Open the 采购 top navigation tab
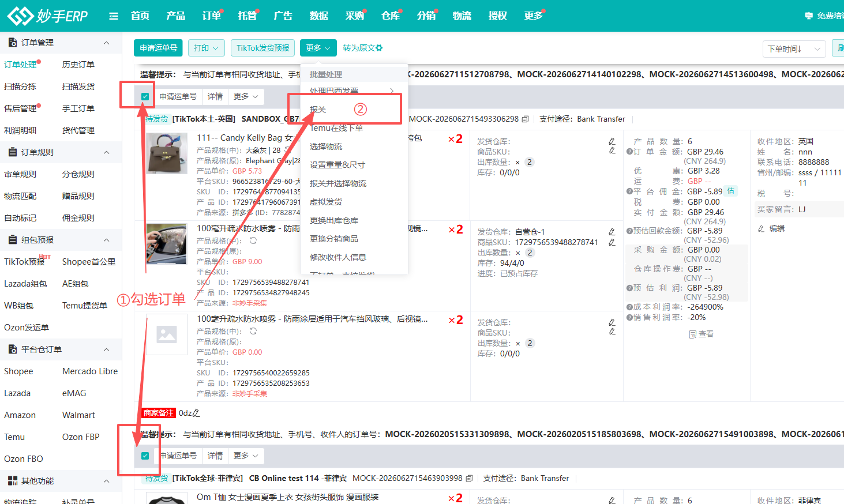This screenshot has width=844, height=504. pyautogui.click(x=355, y=16)
